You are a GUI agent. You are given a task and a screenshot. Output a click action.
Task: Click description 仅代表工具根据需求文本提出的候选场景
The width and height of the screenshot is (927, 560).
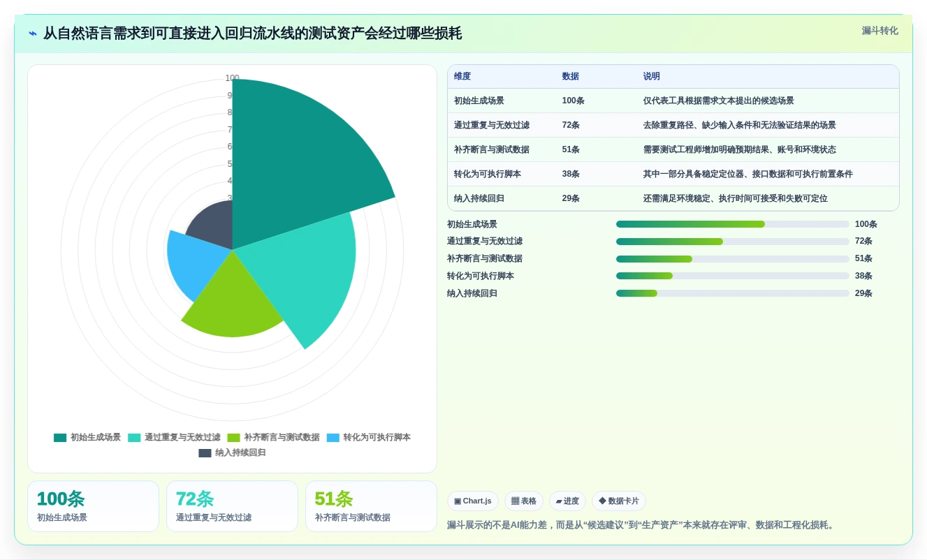click(719, 101)
